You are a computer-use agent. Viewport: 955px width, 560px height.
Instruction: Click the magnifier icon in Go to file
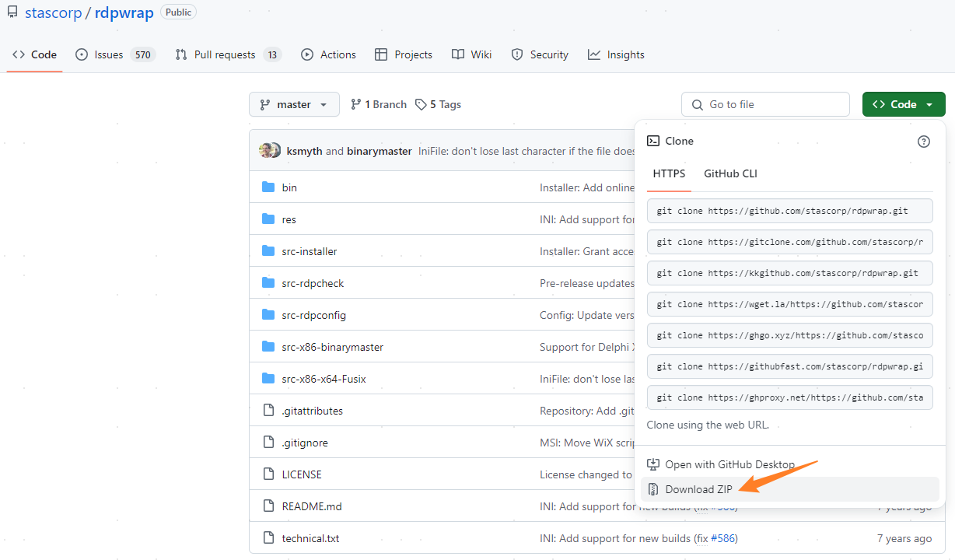click(x=696, y=104)
